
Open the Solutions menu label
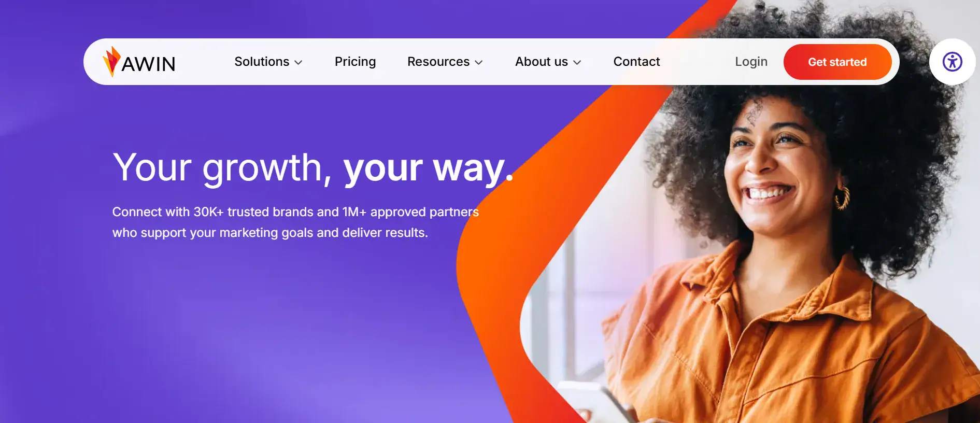pyautogui.click(x=262, y=62)
